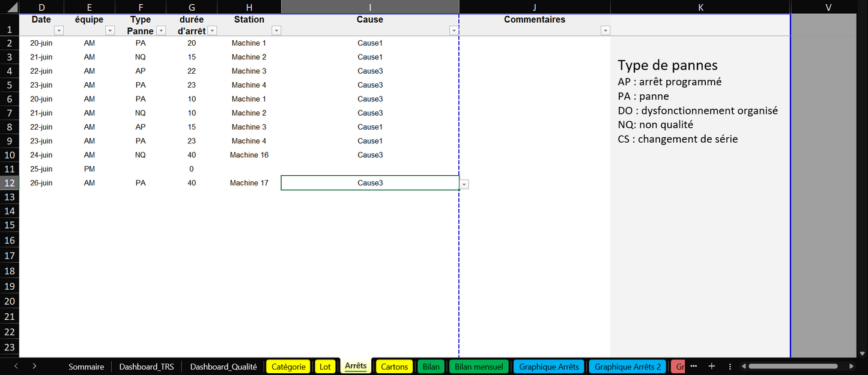Show hidden sheet tabs via ellipsis

[x=694, y=366]
